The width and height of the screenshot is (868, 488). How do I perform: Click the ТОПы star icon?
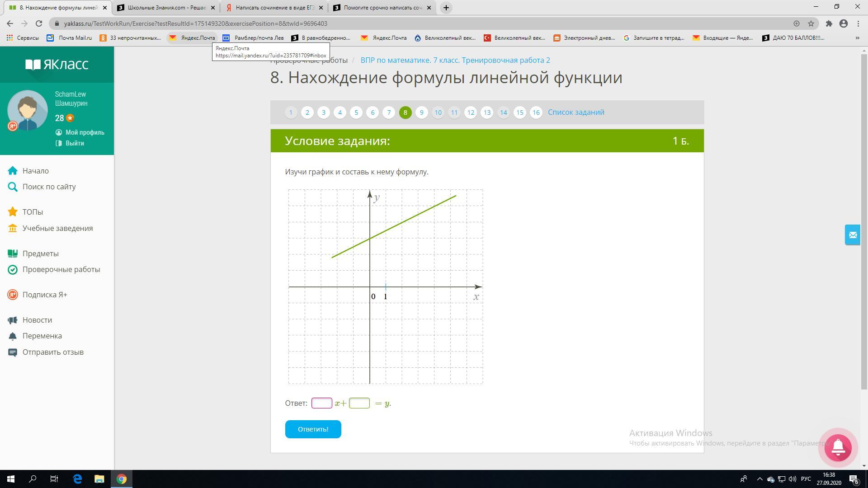[13, 212]
